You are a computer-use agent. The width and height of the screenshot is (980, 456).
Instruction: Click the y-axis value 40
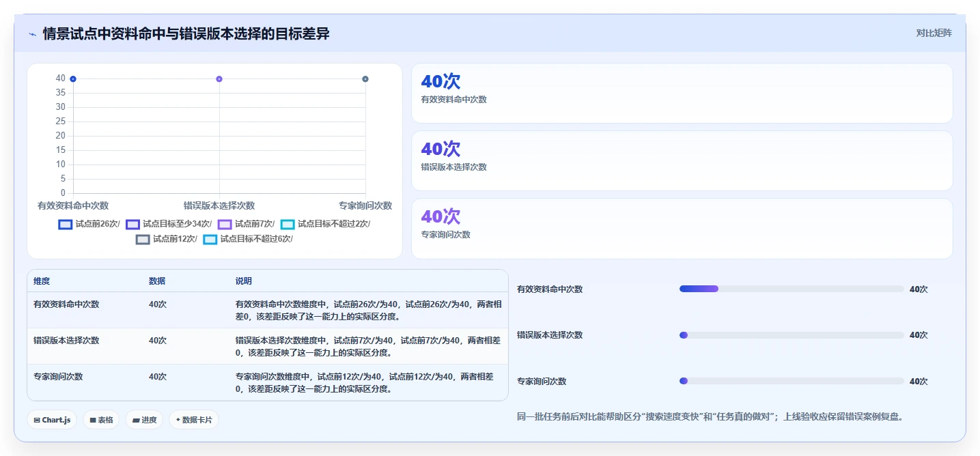61,79
